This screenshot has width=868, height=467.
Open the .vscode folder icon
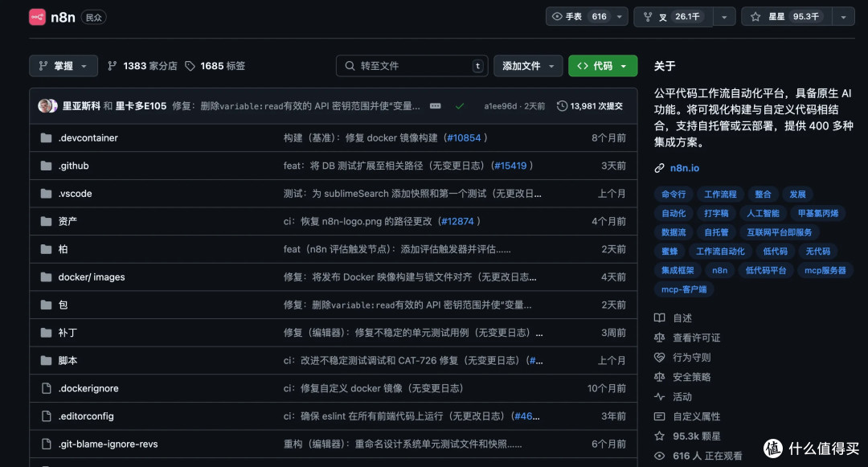pyautogui.click(x=46, y=193)
